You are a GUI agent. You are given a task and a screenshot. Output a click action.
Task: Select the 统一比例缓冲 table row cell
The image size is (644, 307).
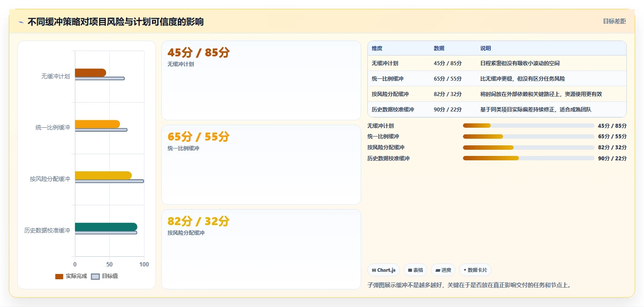click(x=388, y=79)
